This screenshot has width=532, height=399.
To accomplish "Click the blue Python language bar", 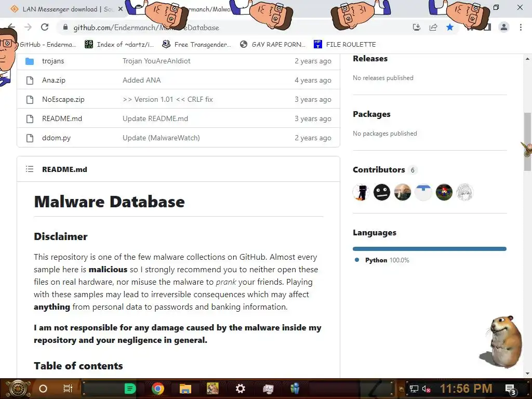I will tap(430, 249).
